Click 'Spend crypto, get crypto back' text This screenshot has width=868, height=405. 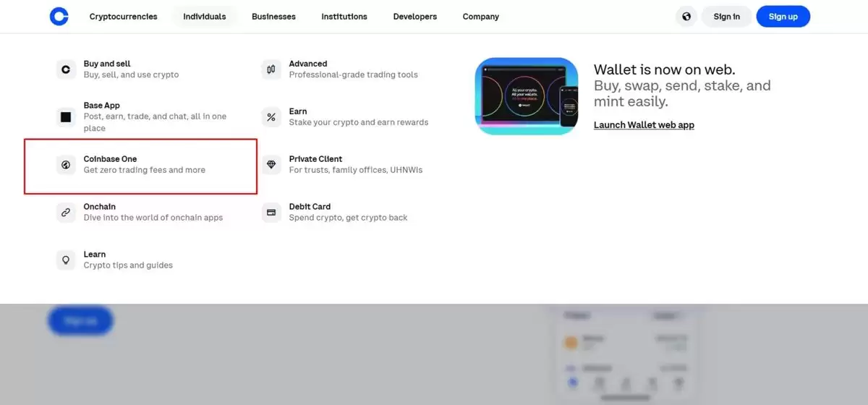point(349,218)
